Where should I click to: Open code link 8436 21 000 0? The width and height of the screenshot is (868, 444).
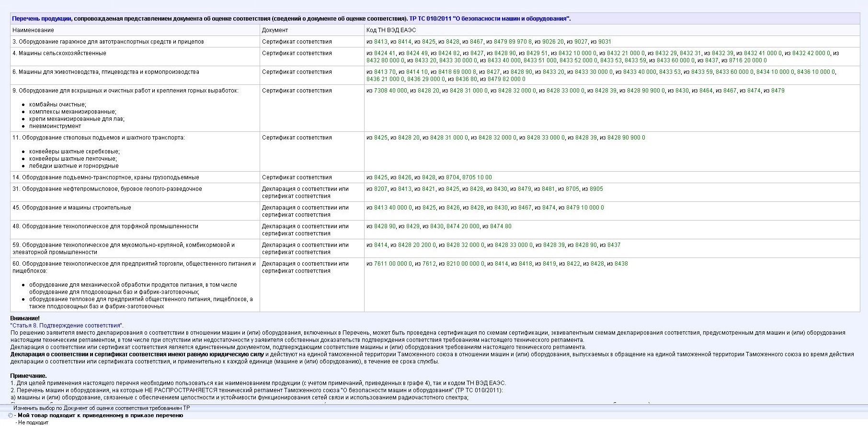pyautogui.click(x=386, y=79)
